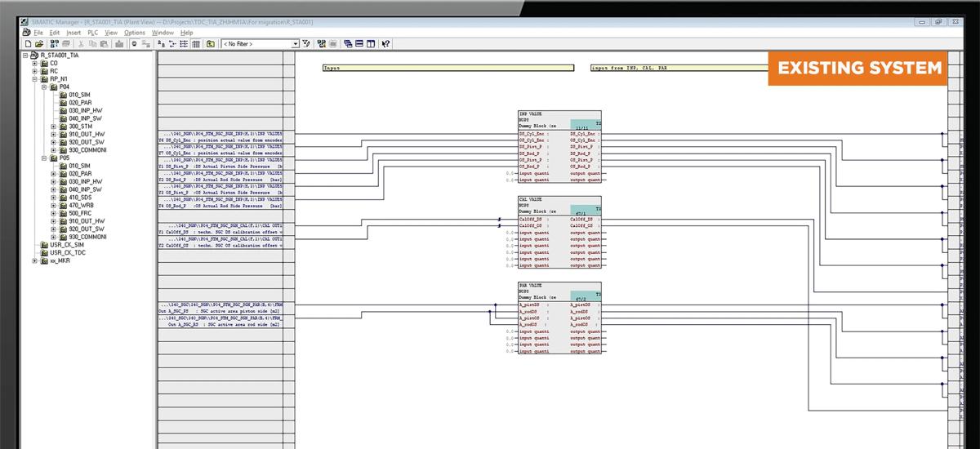The image size is (980, 449).
Task: Select the USR_CK_TDC tree item
Action: (x=65, y=253)
